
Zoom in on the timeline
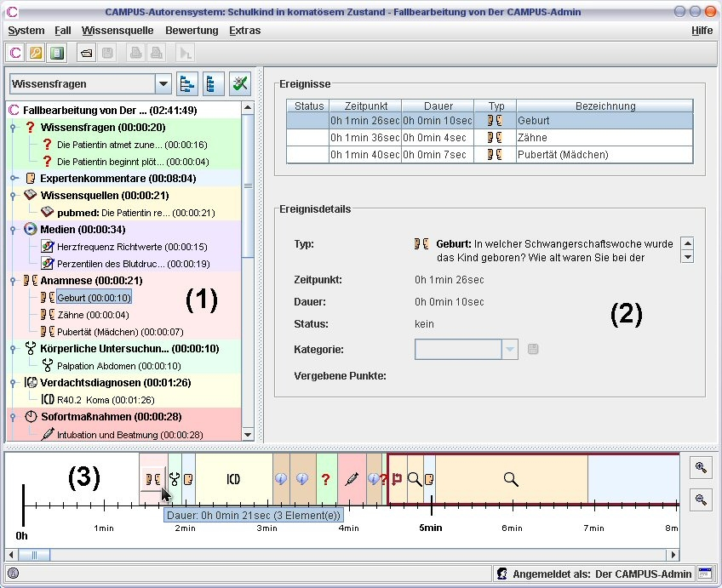(x=702, y=468)
